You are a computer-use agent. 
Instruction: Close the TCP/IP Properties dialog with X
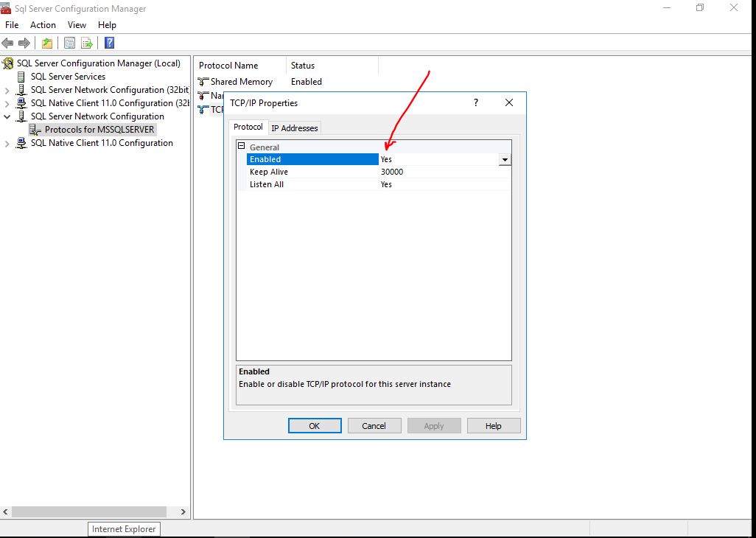click(508, 102)
